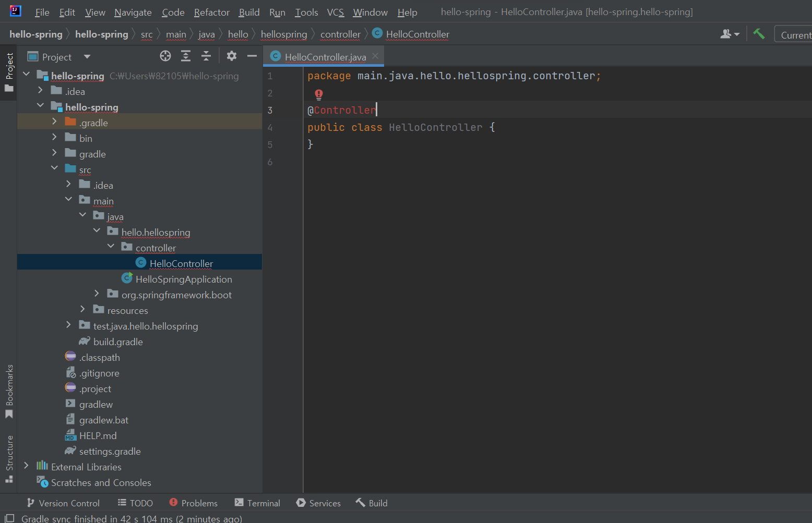
Task: Collapse the src folder
Action: click(x=55, y=168)
